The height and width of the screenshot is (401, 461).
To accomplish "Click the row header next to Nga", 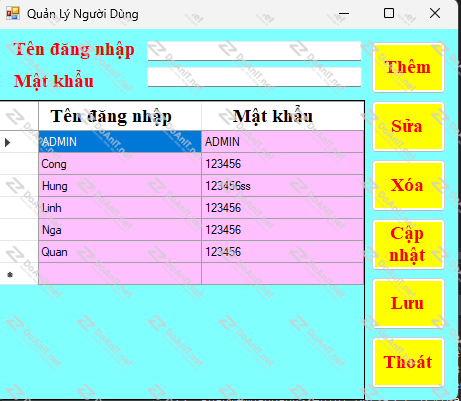I will [x=19, y=230].
